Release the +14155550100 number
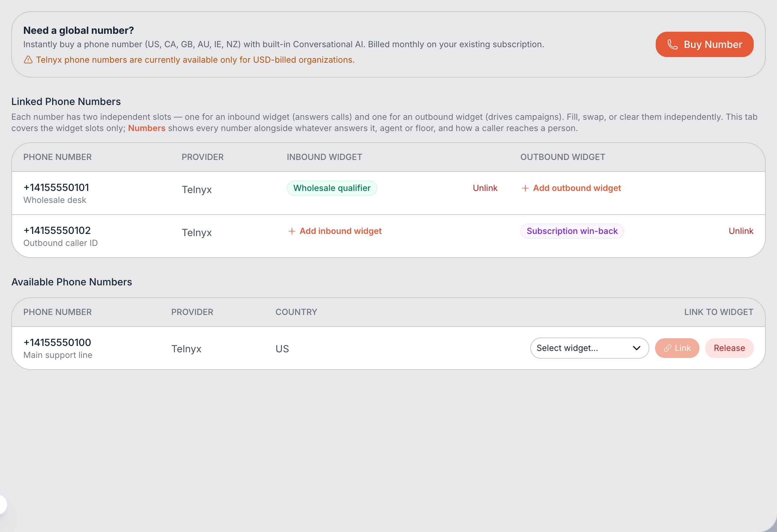The width and height of the screenshot is (777, 532). 729,348
